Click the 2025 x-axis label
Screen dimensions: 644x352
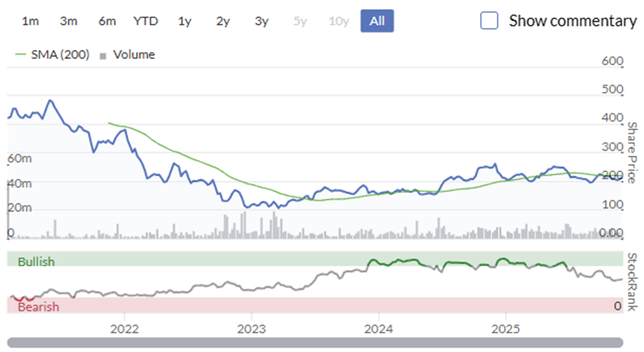(x=506, y=329)
